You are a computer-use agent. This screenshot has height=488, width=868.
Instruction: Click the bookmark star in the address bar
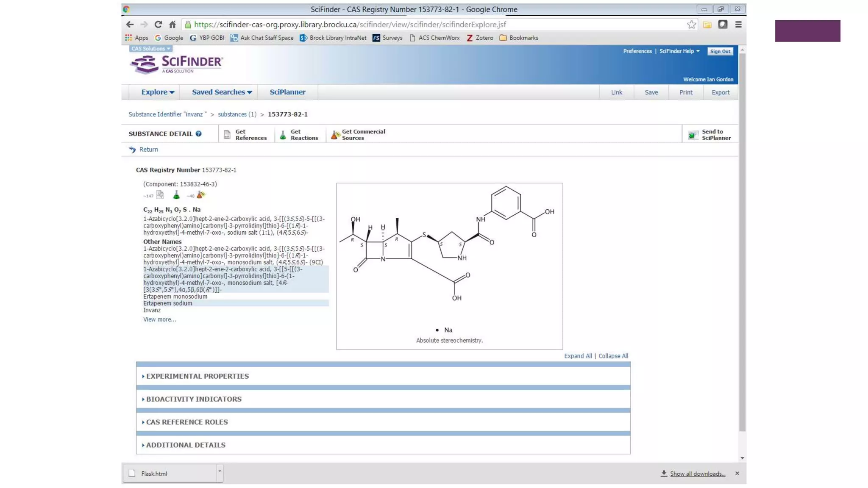point(691,25)
